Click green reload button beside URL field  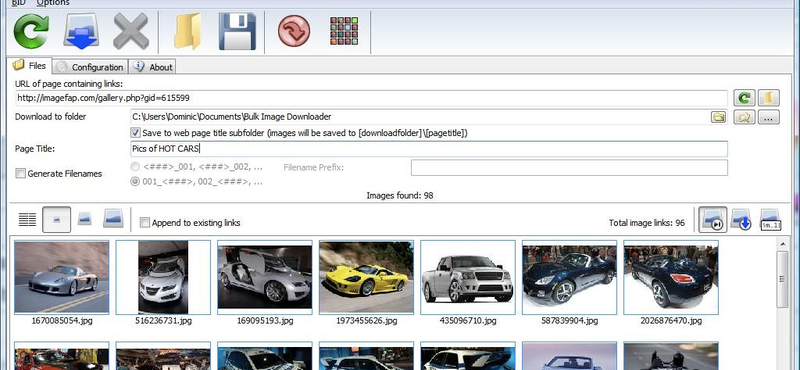pyautogui.click(x=744, y=98)
